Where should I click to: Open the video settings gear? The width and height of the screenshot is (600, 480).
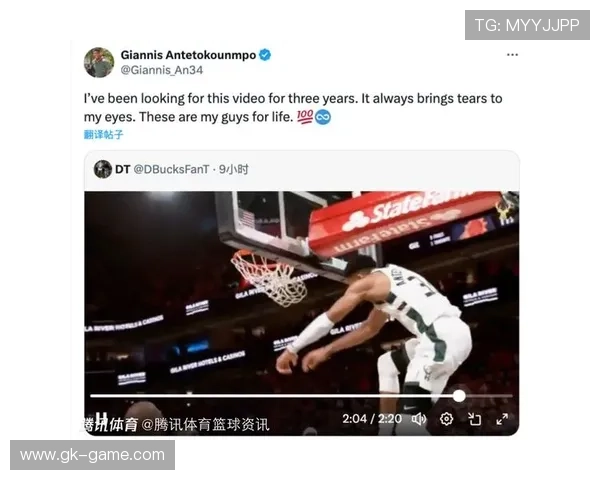click(446, 419)
